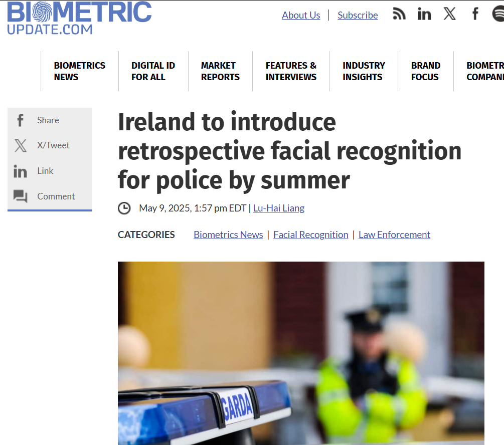The width and height of the screenshot is (504, 445).
Task: Click the Comment text in sidebar
Action: click(56, 196)
